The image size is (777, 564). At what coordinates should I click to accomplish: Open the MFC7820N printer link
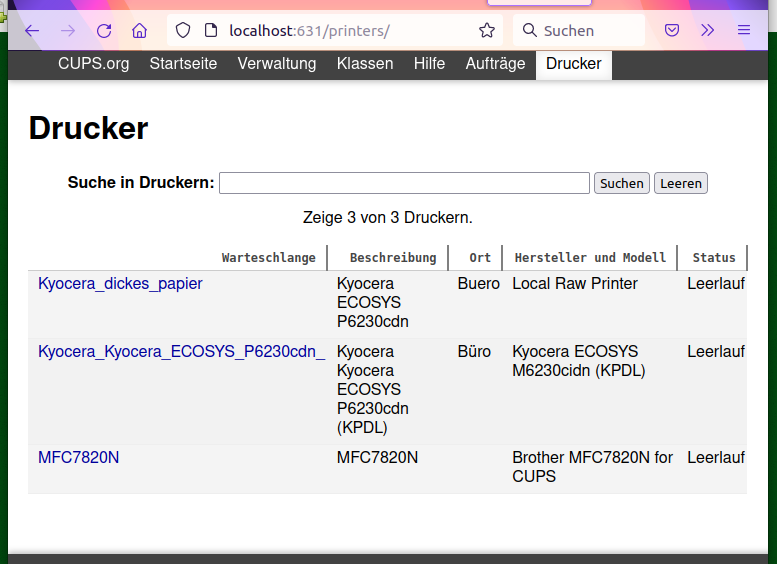click(x=78, y=457)
